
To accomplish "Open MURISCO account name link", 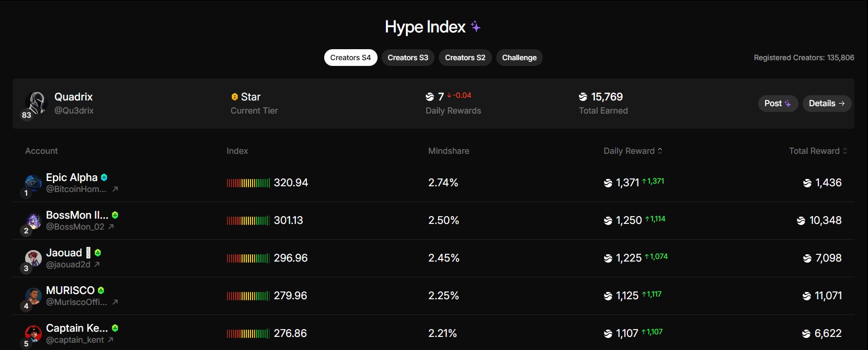I will [x=70, y=290].
